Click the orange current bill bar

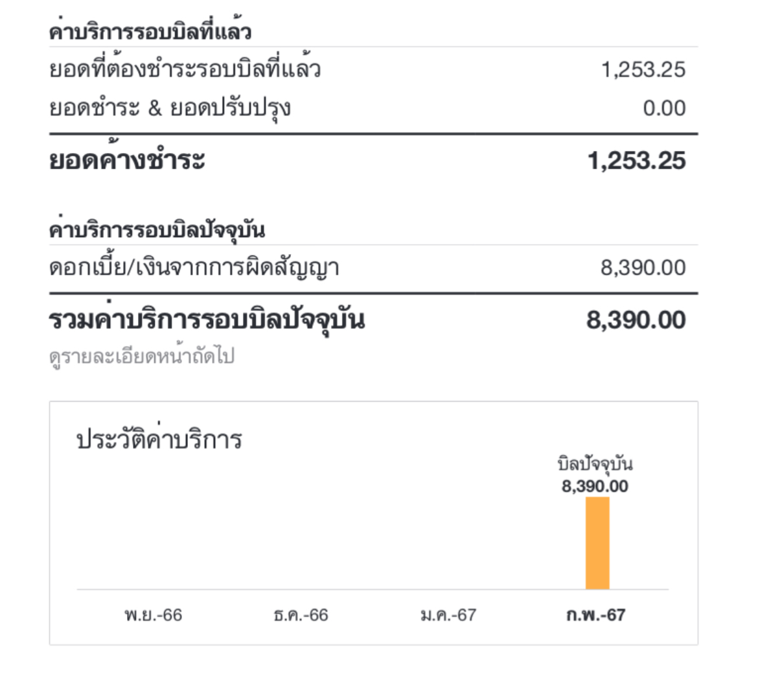597,543
